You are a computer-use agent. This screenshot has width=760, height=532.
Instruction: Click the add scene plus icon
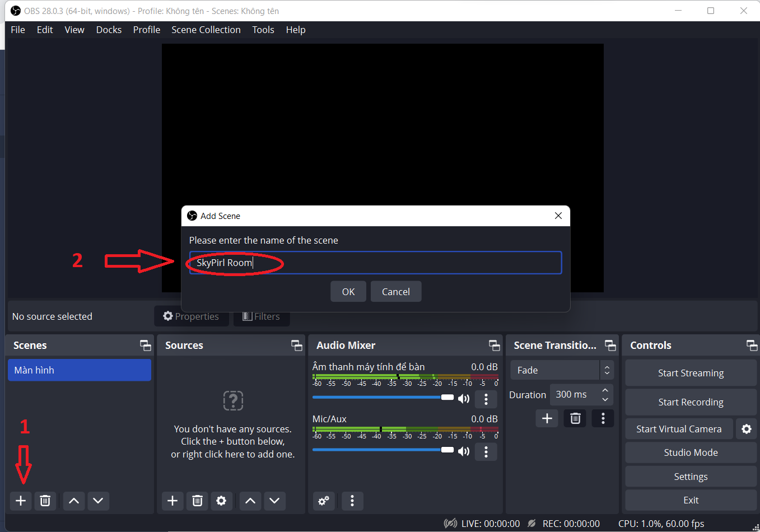tap(21, 501)
